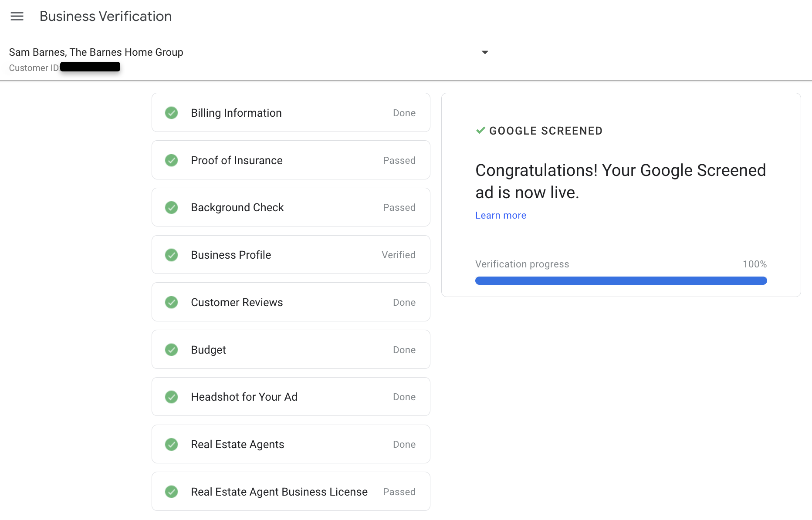Select the Sam Barnes account name
Image resolution: width=812 pixels, height=520 pixels.
pos(96,52)
